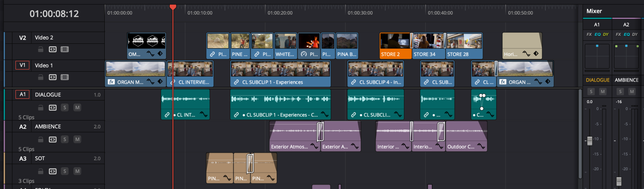Image resolution: width=644 pixels, height=189 pixels.
Task: Open A2 dynamics DY in the Mixer
Action: click(634, 34)
